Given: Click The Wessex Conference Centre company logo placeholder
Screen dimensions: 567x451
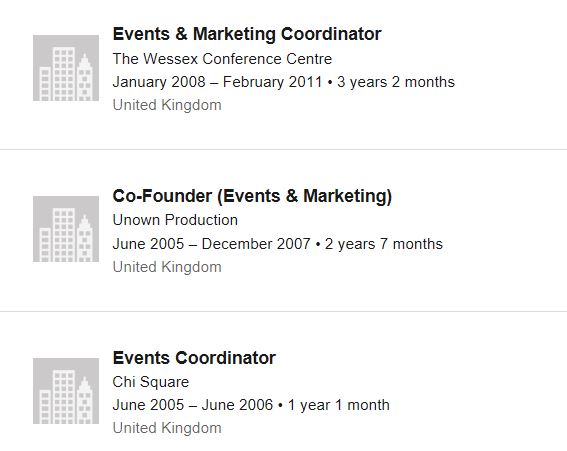Looking at the screenshot, I should (66, 68).
